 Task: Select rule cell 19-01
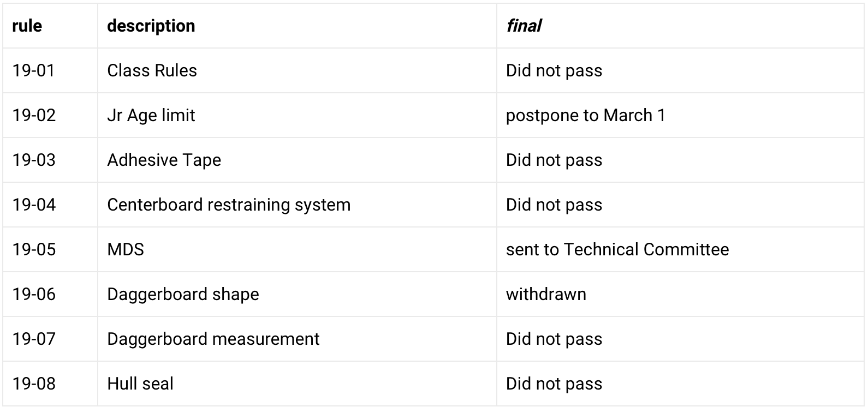pyautogui.click(x=50, y=70)
